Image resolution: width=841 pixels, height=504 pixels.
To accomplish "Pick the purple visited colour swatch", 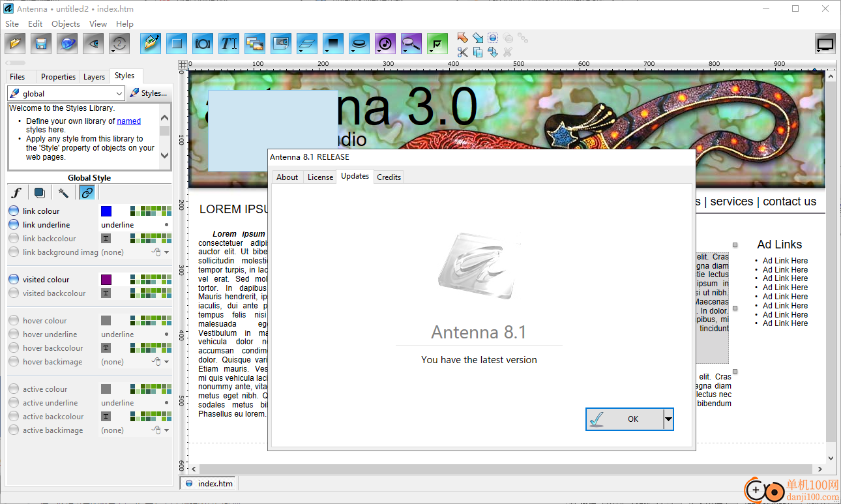I will coord(106,279).
